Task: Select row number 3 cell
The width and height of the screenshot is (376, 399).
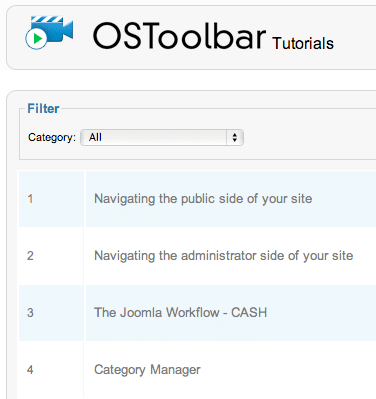Action: 51,313
